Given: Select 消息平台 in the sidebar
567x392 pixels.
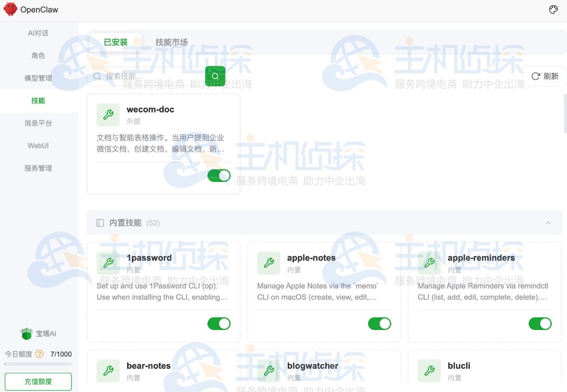Looking at the screenshot, I should click(38, 123).
